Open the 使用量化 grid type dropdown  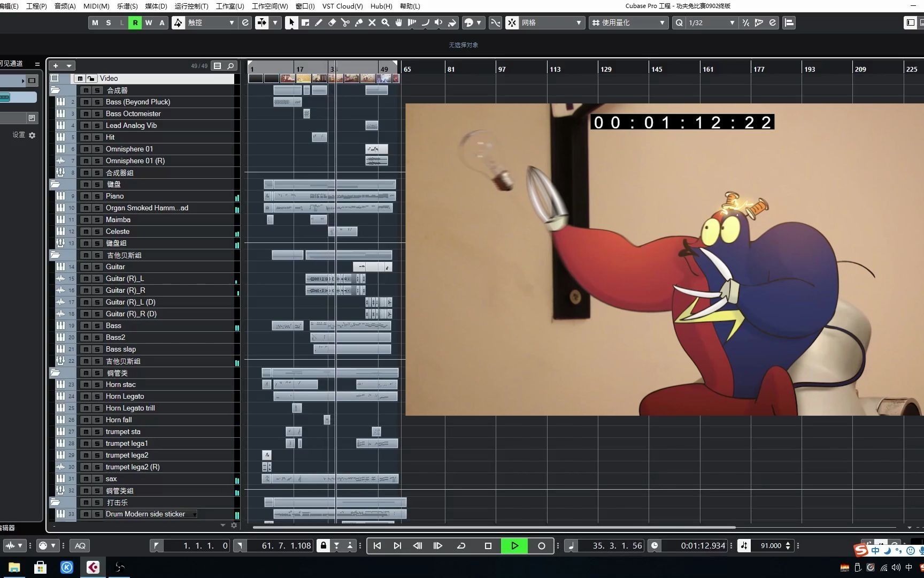point(628,22)
